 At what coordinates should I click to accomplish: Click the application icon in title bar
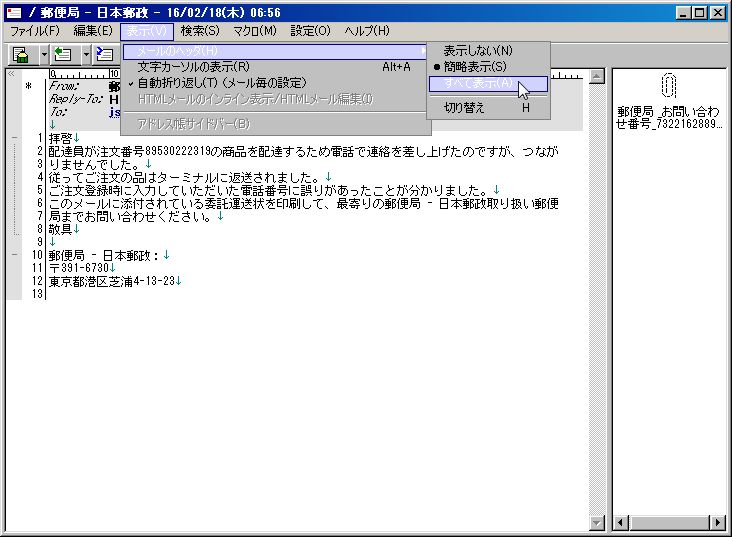coord(14,13)
